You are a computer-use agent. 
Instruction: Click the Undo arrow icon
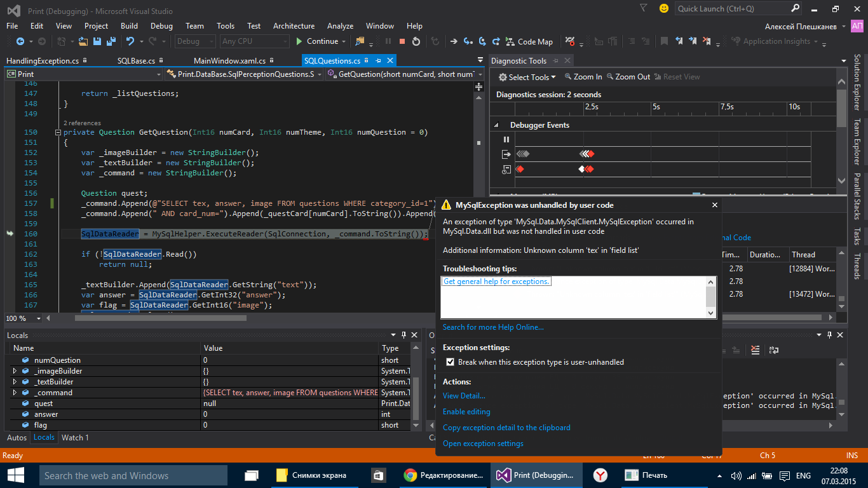pos(130,41)
